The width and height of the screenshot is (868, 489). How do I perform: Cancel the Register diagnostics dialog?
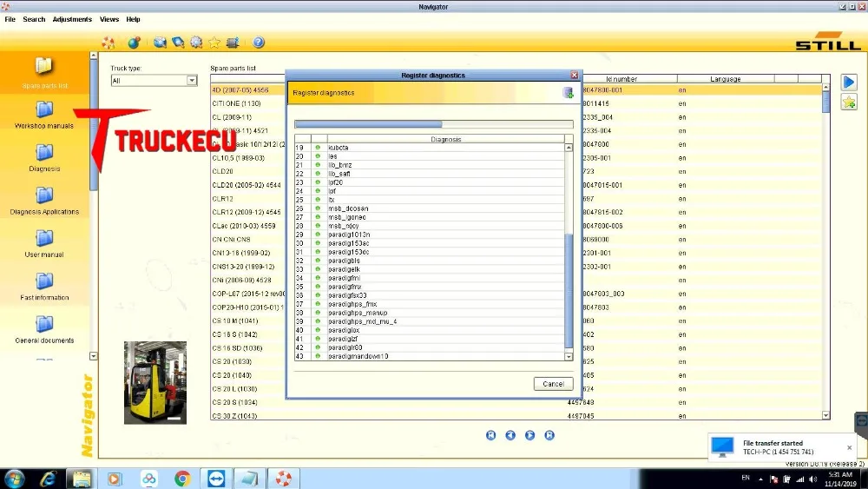pos(553,384)
